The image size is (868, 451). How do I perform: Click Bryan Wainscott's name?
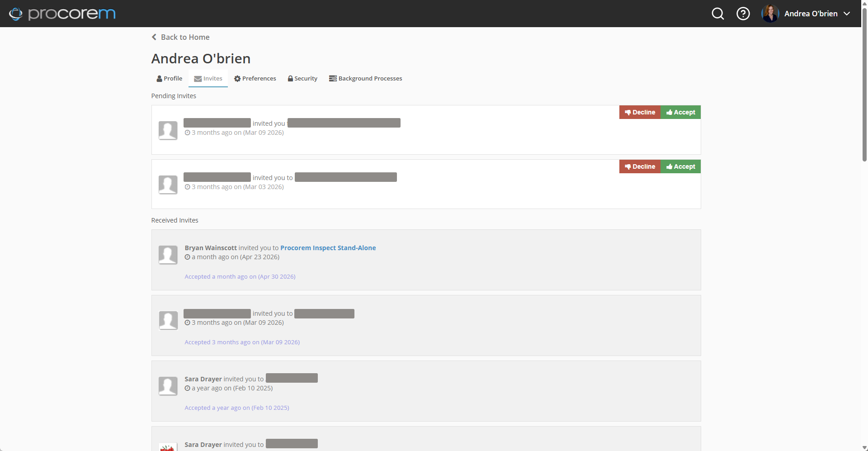(x=211, y=248)
